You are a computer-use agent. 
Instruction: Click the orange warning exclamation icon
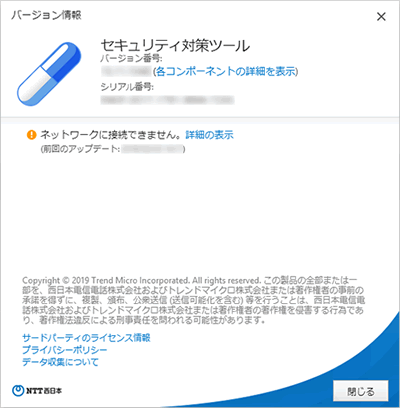(x=31, y=135)
